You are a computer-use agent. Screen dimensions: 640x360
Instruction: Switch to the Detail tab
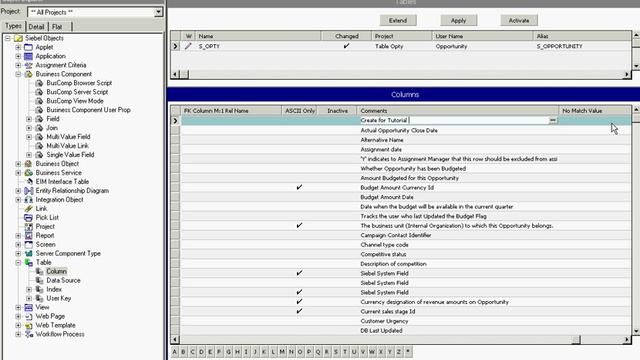click(36, 27)
